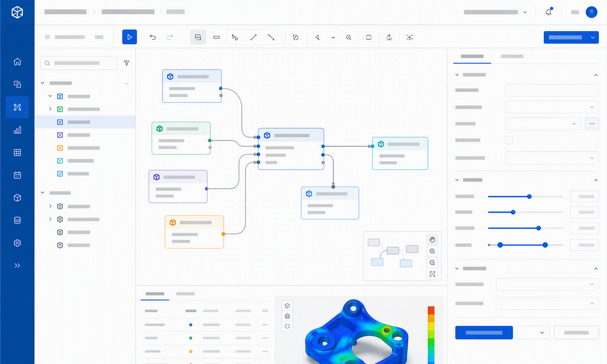Open the stacked documents icon in sidebar
Image resolution: width=607 pixels, height=364 pixels.
[x=17, y=84]
